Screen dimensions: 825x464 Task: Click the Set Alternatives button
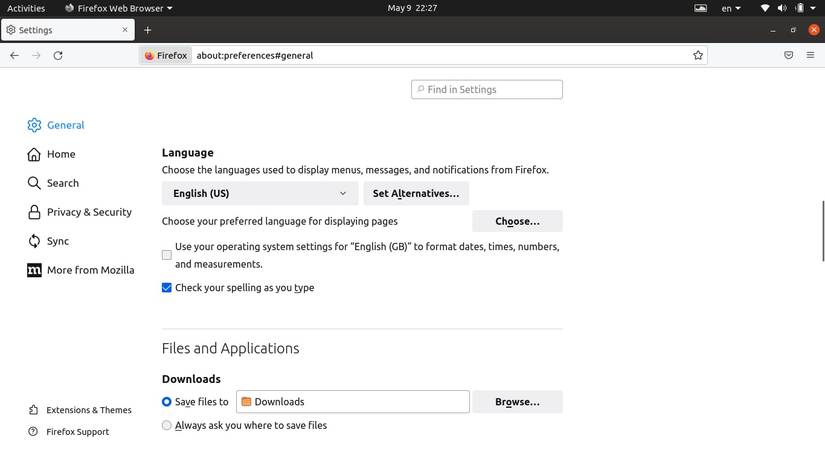point(416,194)
